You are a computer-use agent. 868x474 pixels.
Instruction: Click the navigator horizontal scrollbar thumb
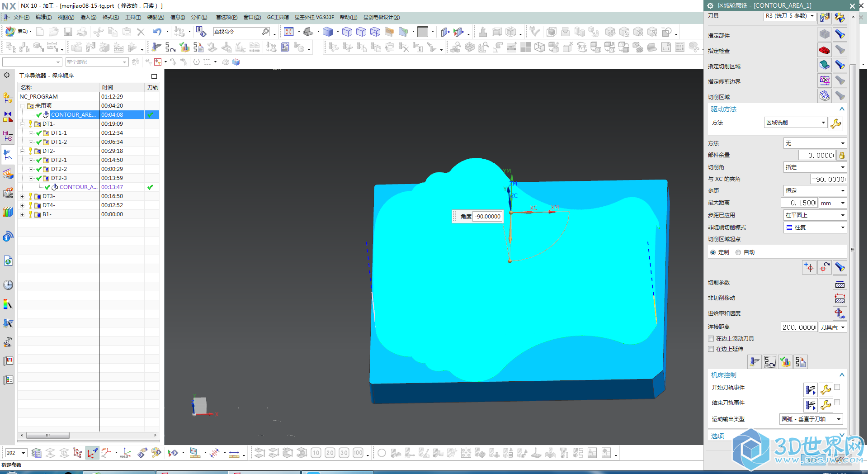(x=48, y=436)
